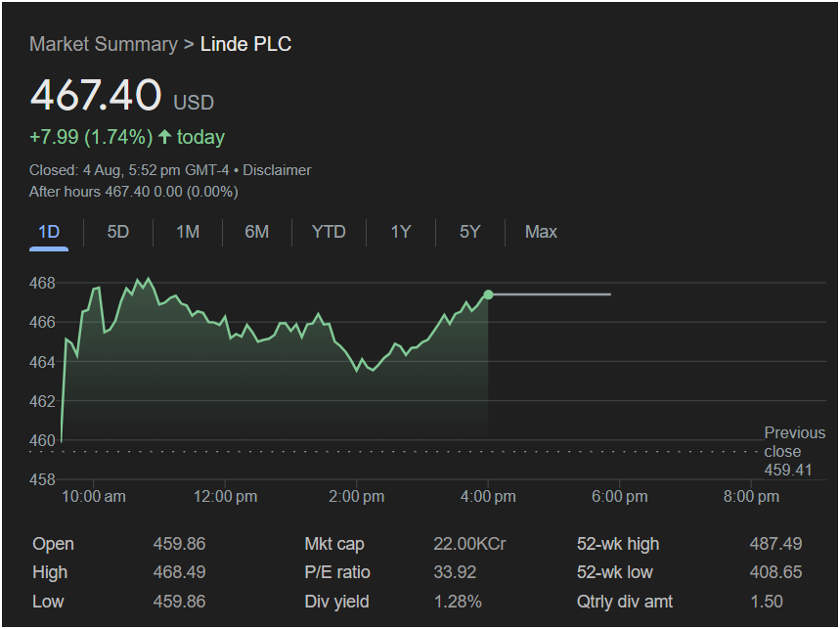This screenshot has width=840, height=629.
Task: Switch to the 5D chart tab
Action: point(117,232)
